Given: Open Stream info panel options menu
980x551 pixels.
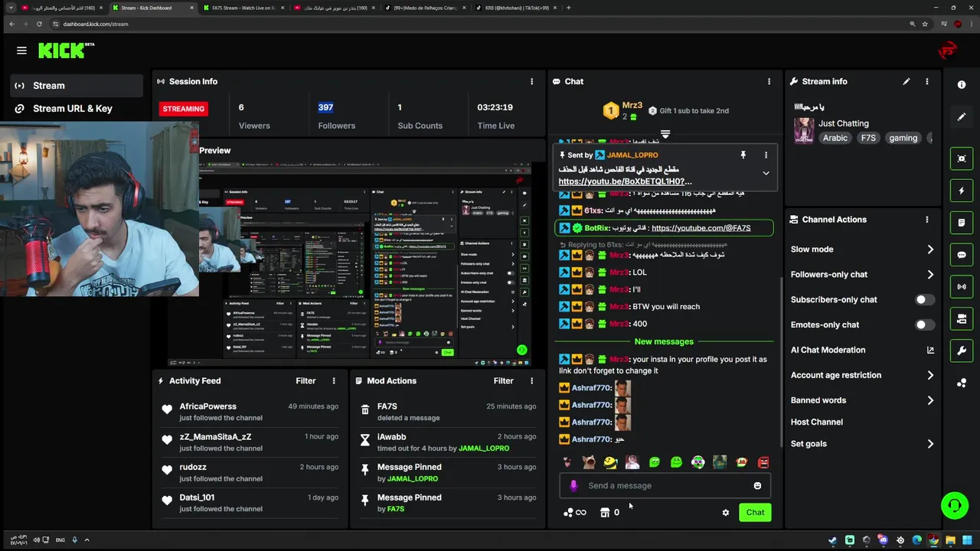Looking at the screenshot, I should point(927,81).
